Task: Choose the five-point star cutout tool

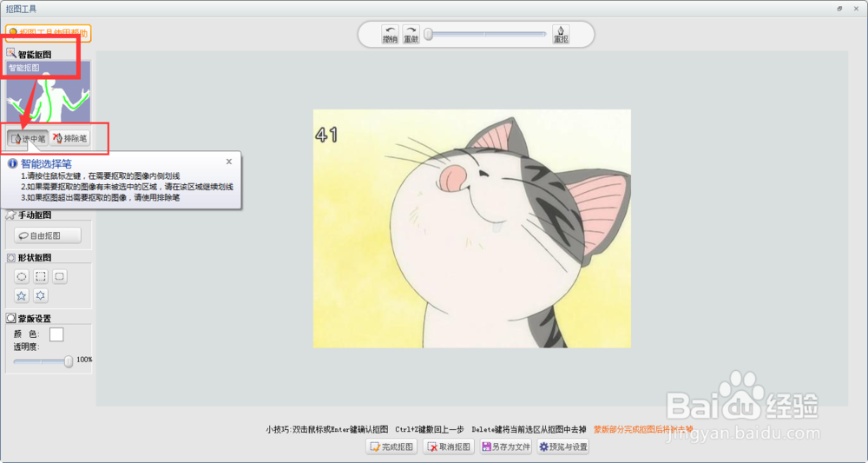Action: pos(22,295)
